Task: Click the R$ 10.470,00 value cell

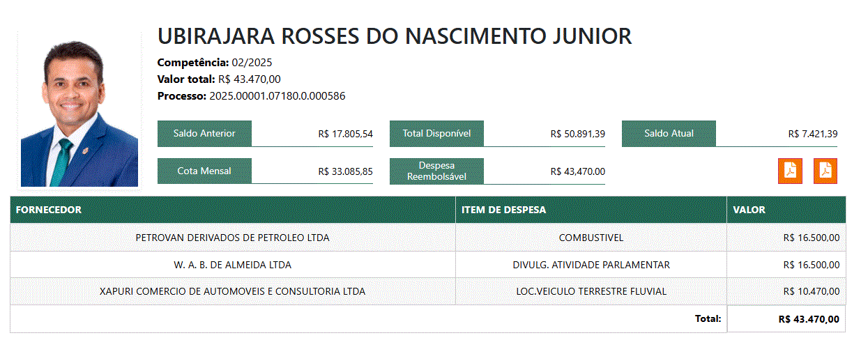Action: coord(811,291)
